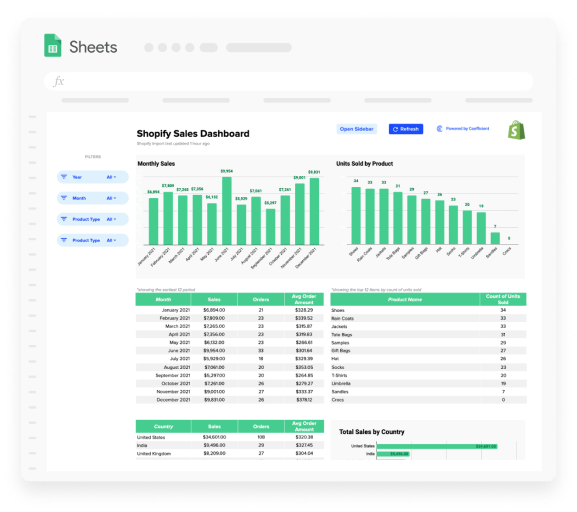Select the $328.29 average order cell

click(x=304, y=310)
